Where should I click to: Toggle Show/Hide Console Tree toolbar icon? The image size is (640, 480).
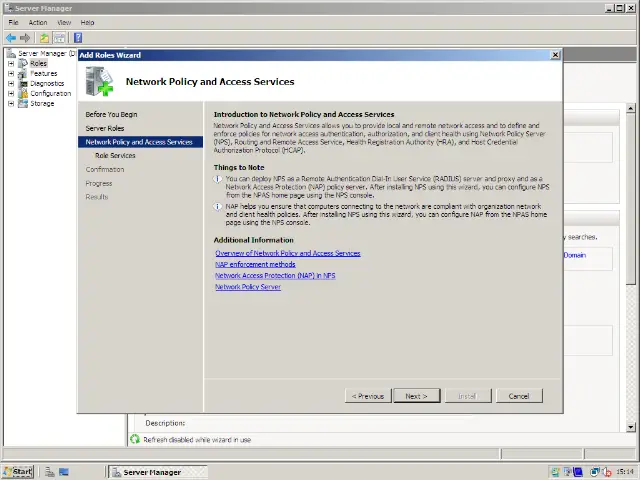tap(60, 38)
